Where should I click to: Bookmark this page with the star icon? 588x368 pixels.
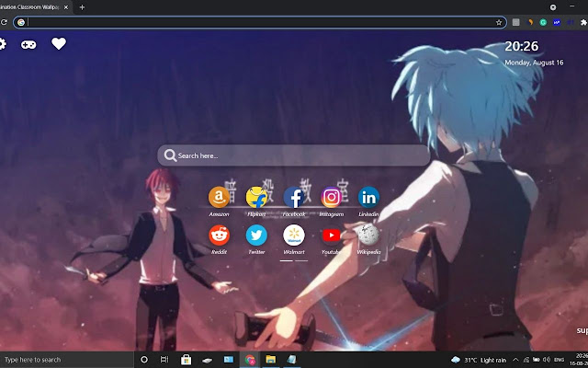[499, 22]
